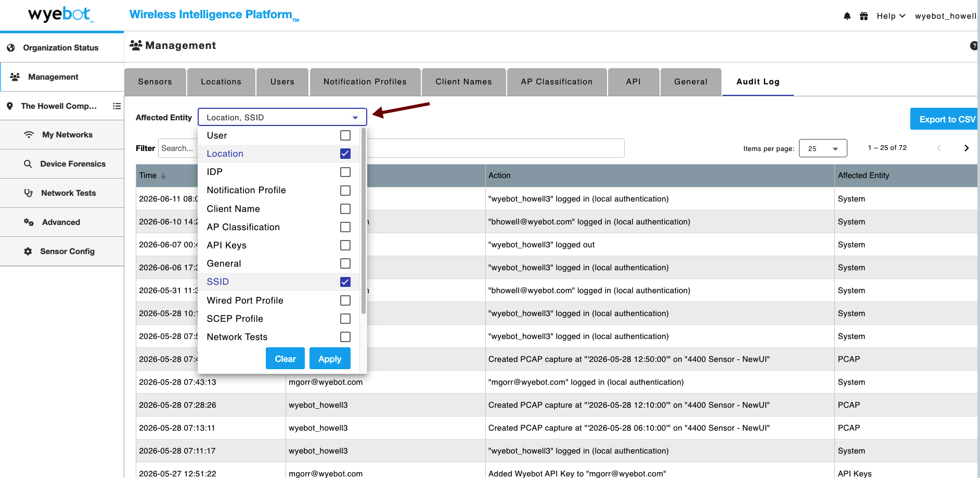Click the magnifier icon for Device Forensics
Viewport: 980px width, 478px height.
(x=28, y=163)
